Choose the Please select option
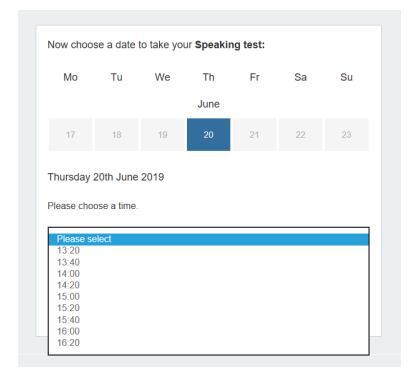 (x=209, y=239)
